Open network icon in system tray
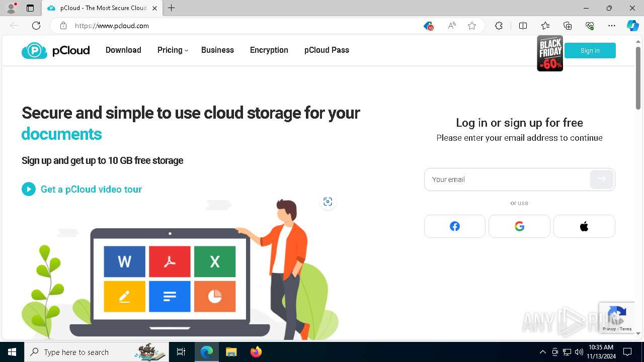The image size is (644, 362). (567, 352)
